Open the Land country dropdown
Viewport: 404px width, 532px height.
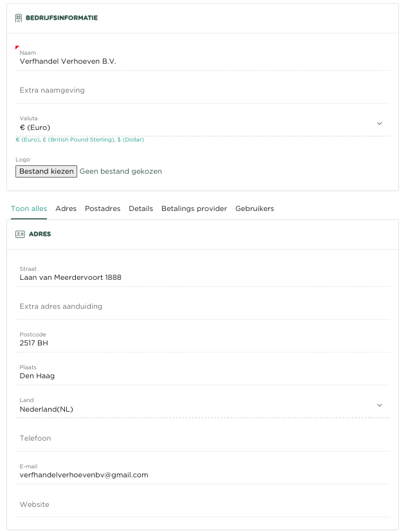[x=193, y=409]
